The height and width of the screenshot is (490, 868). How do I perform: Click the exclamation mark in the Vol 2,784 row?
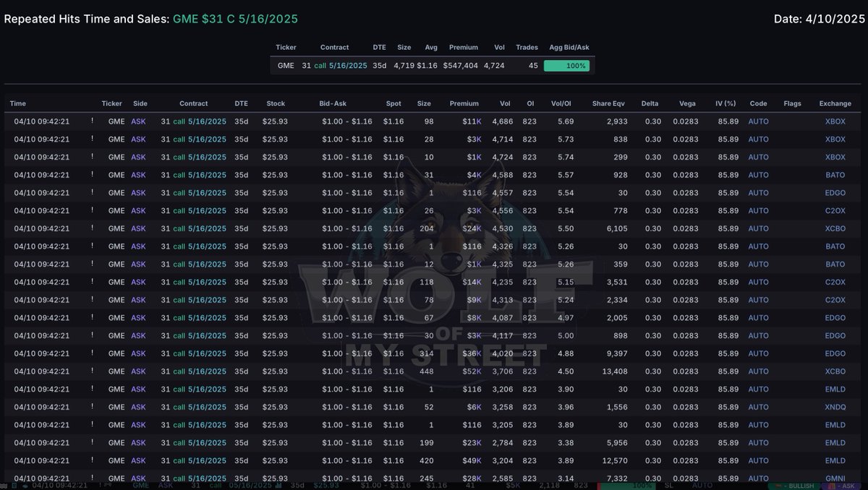pos(92,443)
